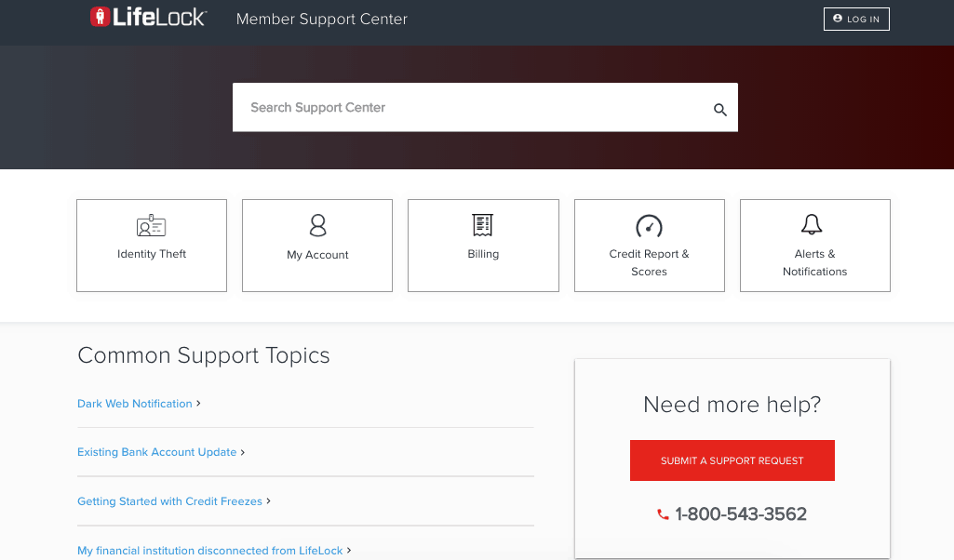Click the search magnifying glass icon

point(719,109)
